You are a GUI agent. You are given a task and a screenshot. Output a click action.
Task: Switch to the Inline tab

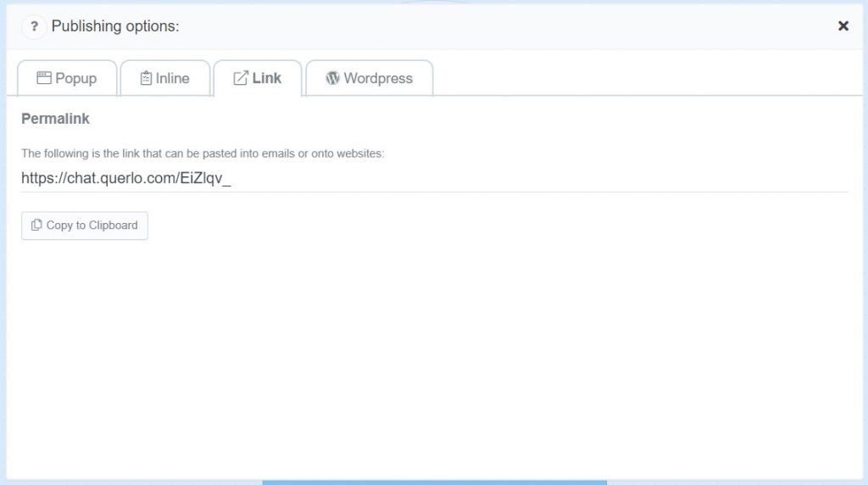pyautogui.click(x=165, y=78)
